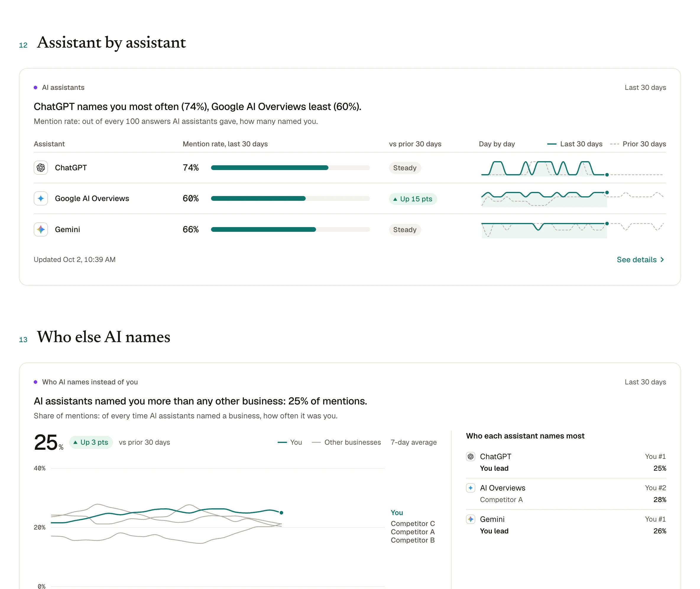The image size is (700, 589).
Task: Click the 'Mention rate, last 30 days' column header
Action: coord(225,144)
